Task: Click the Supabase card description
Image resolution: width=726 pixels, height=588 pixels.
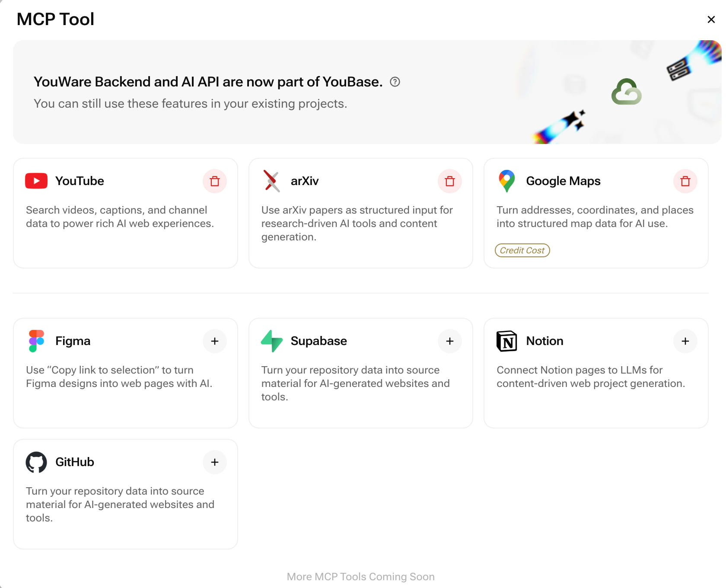Action: tap(356, 383)
